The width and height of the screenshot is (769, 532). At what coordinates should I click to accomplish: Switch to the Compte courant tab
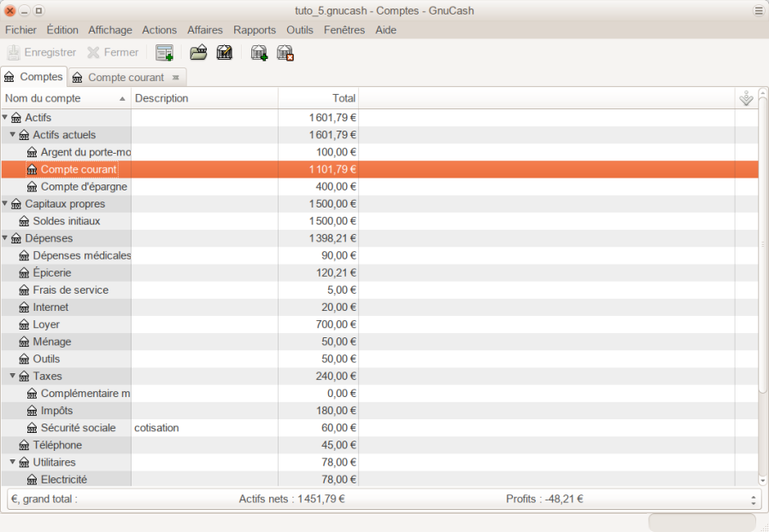pos(126,78)
